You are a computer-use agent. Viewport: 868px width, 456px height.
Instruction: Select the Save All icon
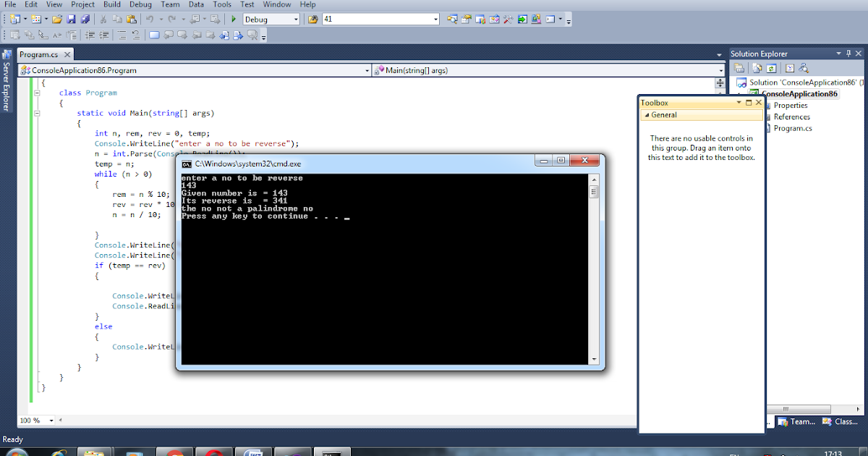(85, 20)
